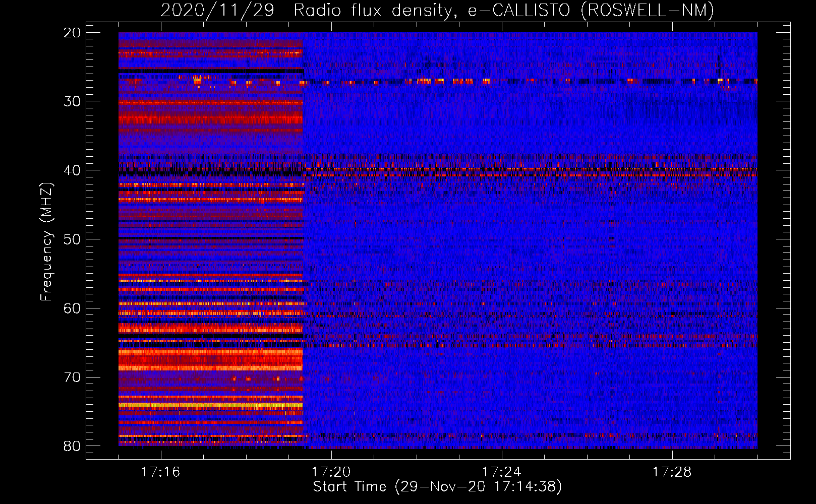Click the red horizontal line near 41 MHz at 17:24
Viewport: 816px width, 504px height.
pos(502,175)
